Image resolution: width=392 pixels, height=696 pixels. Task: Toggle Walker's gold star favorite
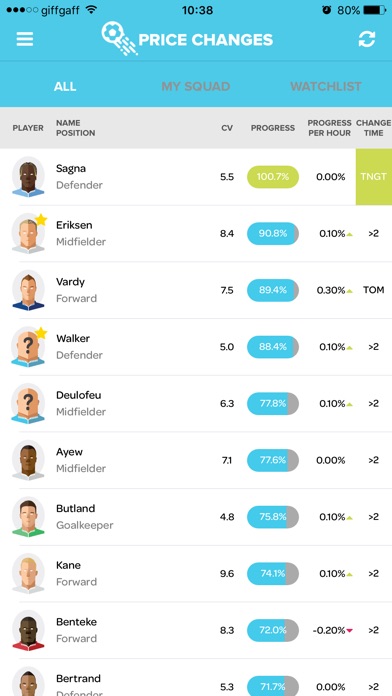point(41,333)
